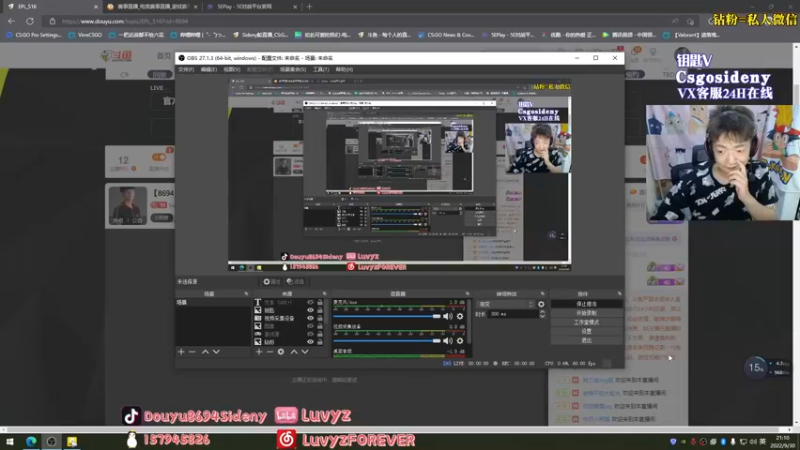
Task: Switch to OBS Studio on the taskbar
Action: 52,441
